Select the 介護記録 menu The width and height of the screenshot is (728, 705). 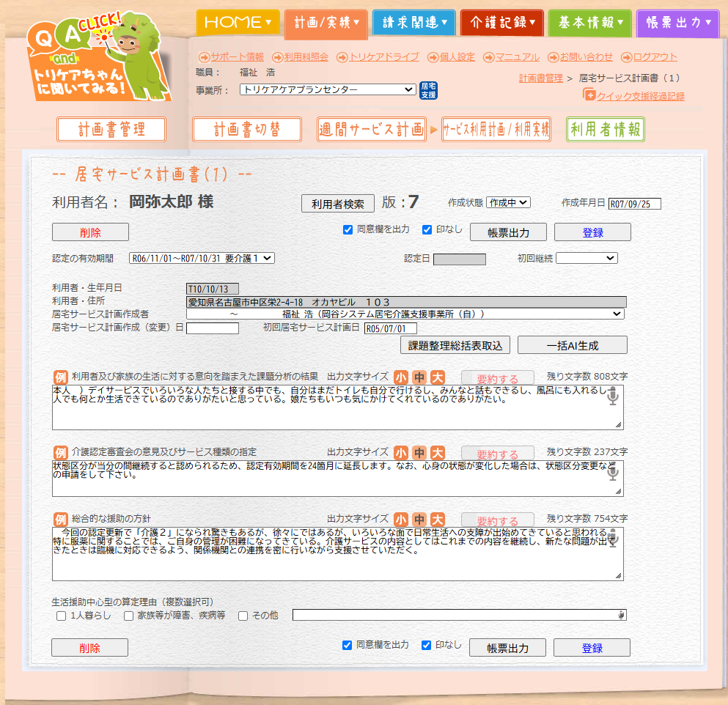tap(501, 21)
